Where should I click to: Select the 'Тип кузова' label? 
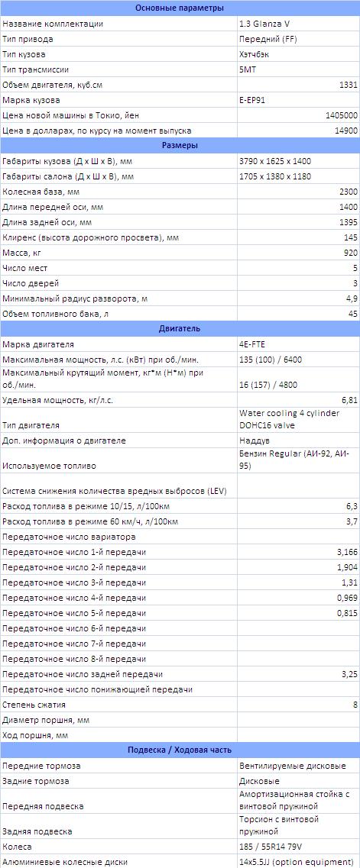click(24, 54)
